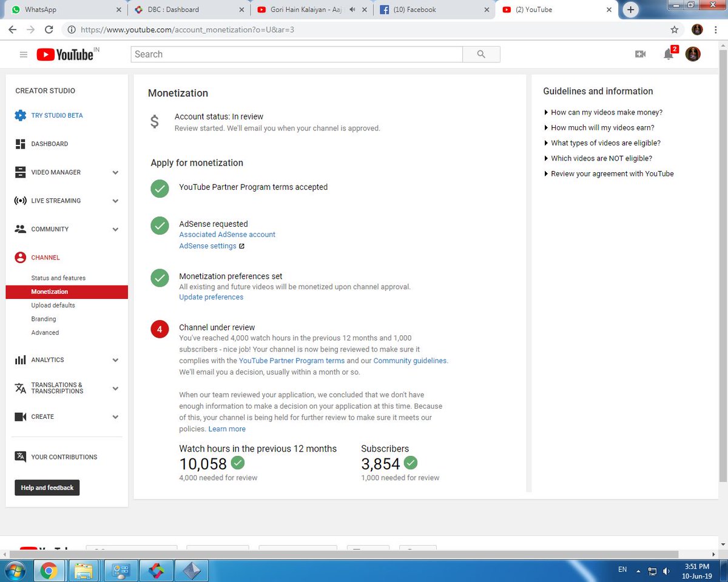Open Status and features in sidebar

point(58,278)
